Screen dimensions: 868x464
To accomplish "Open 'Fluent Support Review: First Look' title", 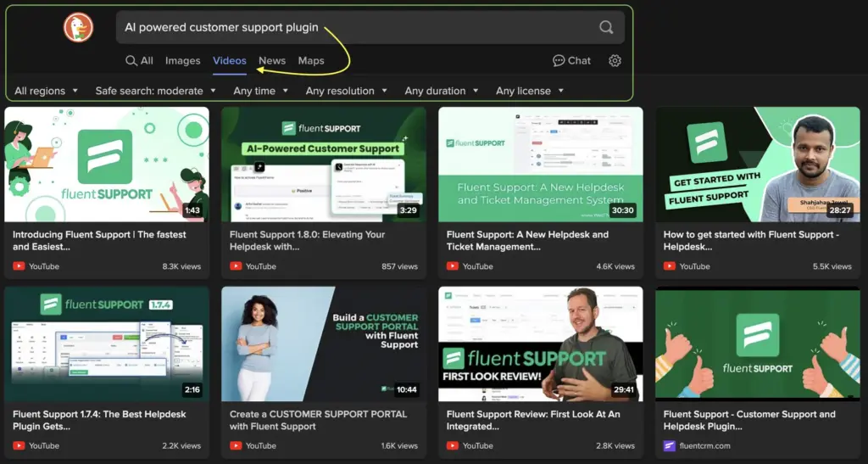I will click(x=533, y=420).
